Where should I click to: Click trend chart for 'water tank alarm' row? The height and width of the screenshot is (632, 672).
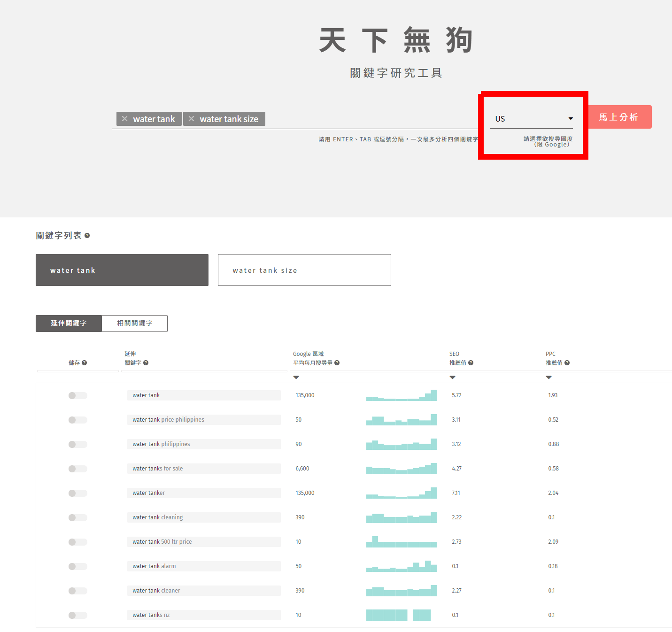tap(402, 566)
